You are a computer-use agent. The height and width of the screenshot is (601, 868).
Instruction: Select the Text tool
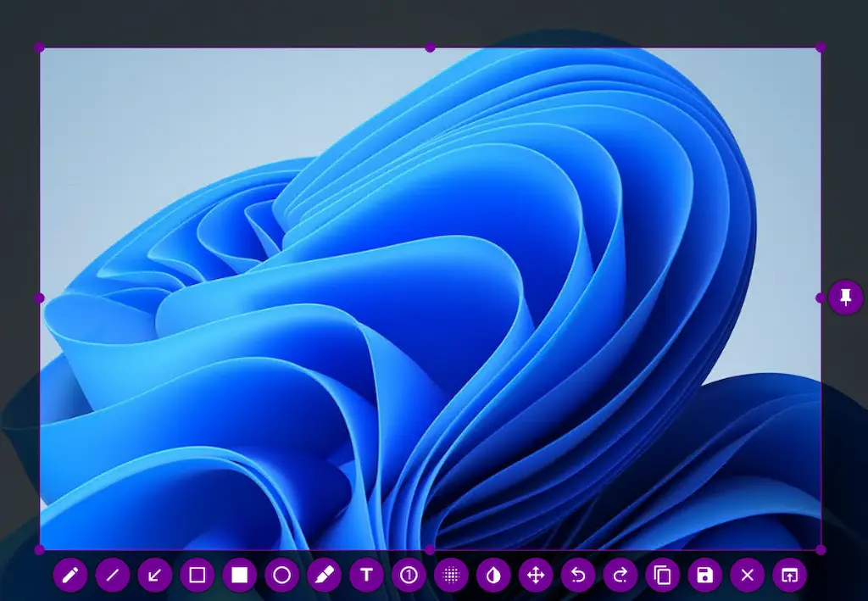click(366, 575)
